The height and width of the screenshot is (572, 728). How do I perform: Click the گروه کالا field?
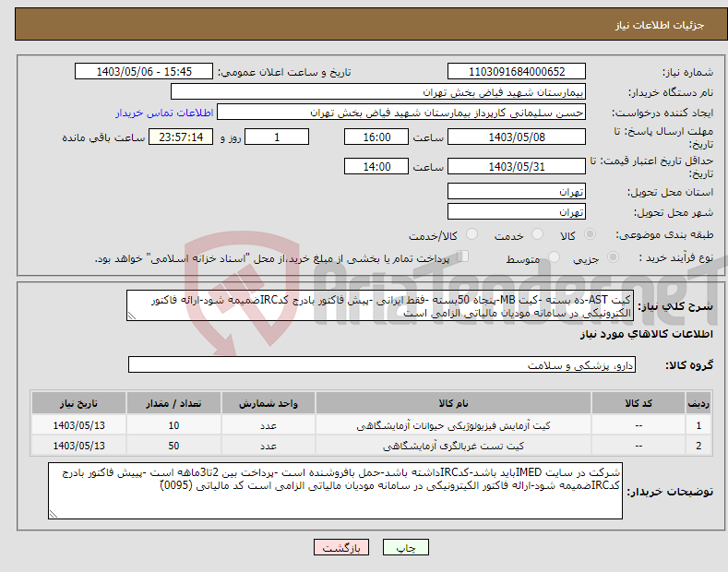(382, 365)
